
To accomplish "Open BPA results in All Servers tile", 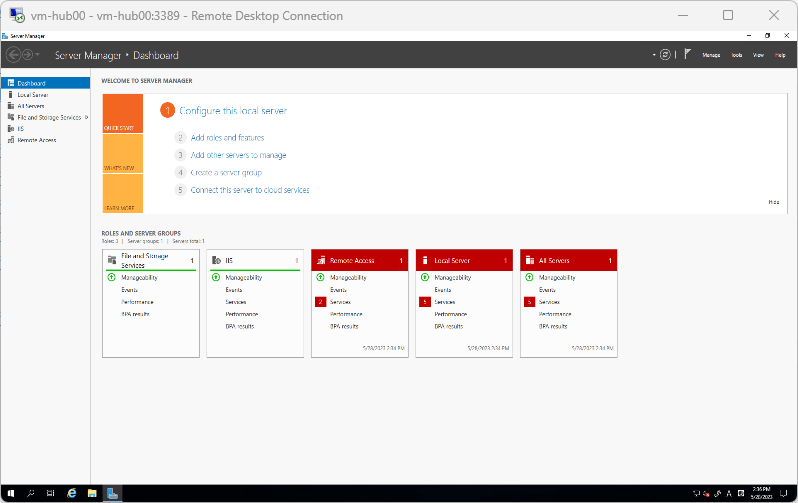I will [553, 326].
